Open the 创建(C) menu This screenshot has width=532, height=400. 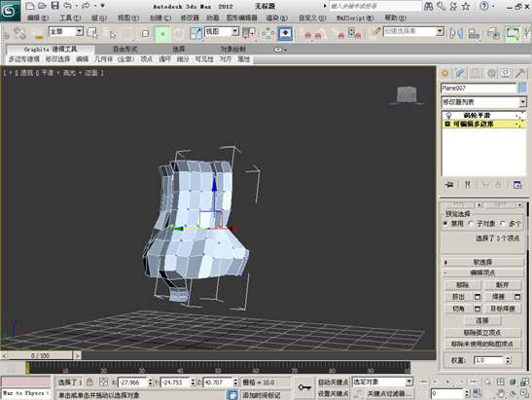point(160,18)
